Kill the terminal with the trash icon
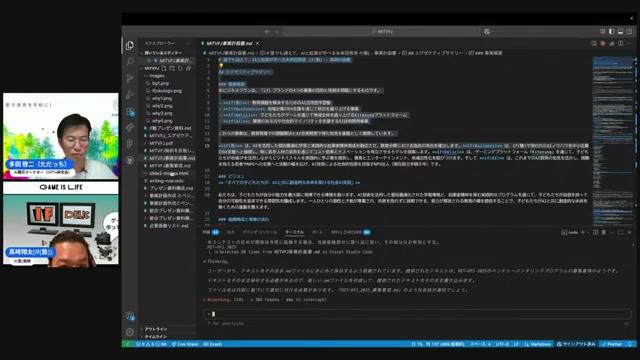Viewport: 640px width, 360px height. point(604,232)
